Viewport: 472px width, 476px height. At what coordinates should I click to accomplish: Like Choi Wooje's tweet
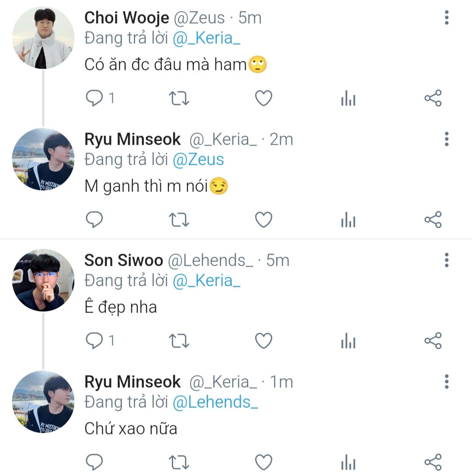click(264, 98)
